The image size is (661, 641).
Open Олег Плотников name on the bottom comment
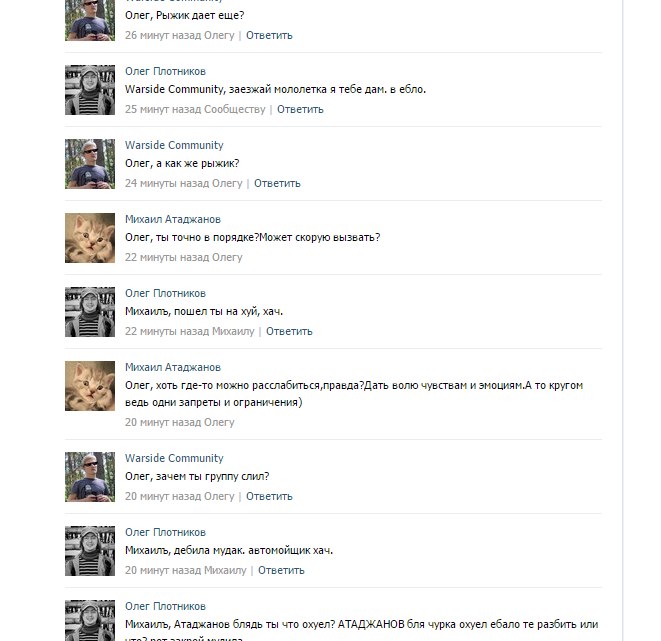(x=165, y=606)
